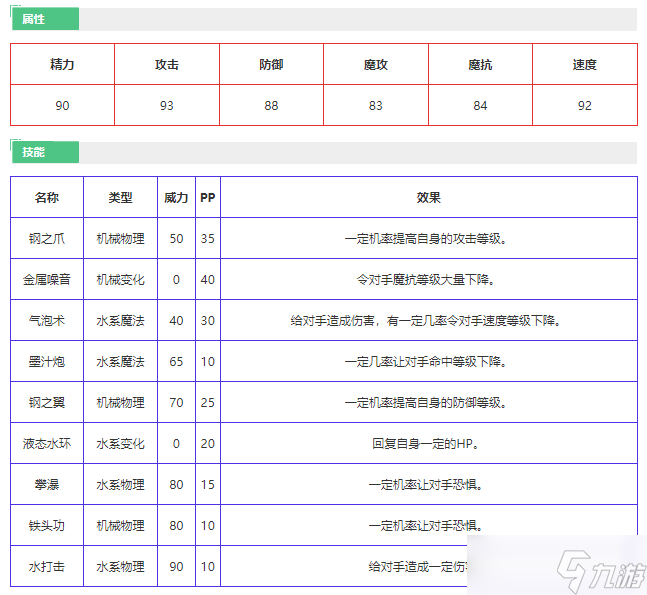
Task: Select the 速度 stat header cell
Action: point(585,64)
